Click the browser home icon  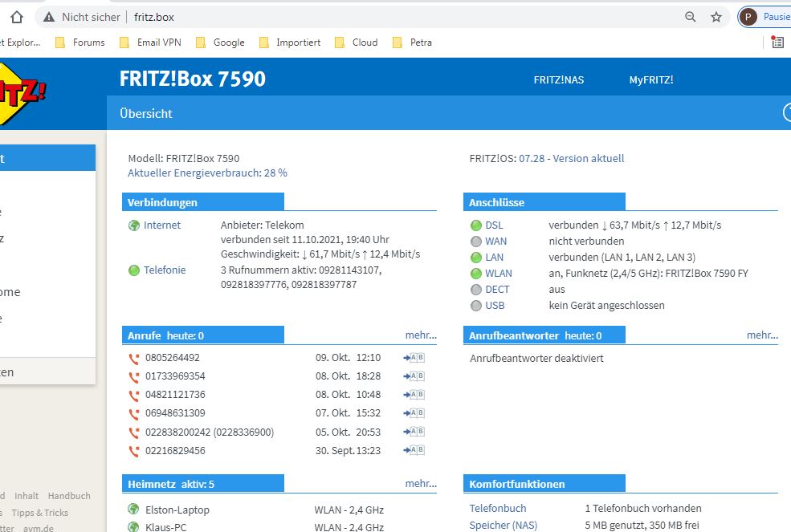pos(17,17)
